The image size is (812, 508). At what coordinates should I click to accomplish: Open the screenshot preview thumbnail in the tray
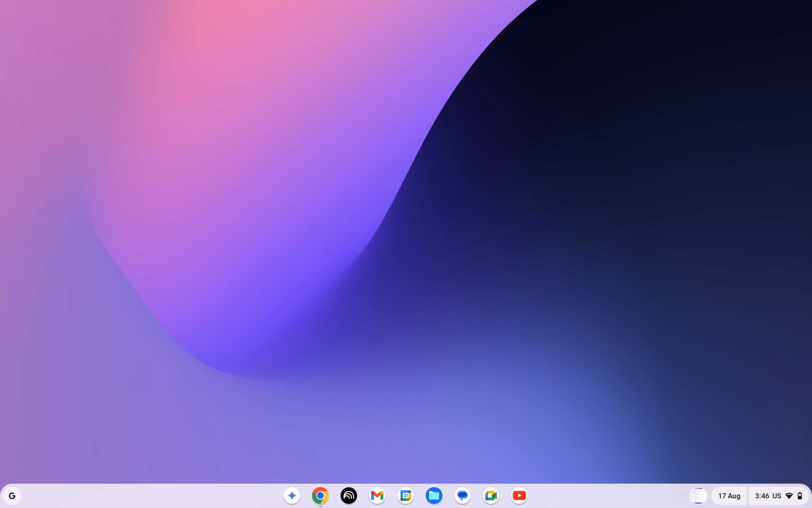click(698, 496)
